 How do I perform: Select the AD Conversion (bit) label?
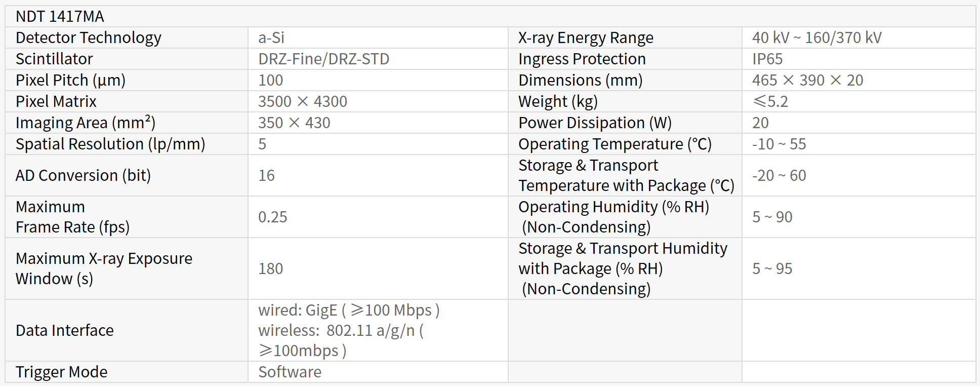pos(84,176)
